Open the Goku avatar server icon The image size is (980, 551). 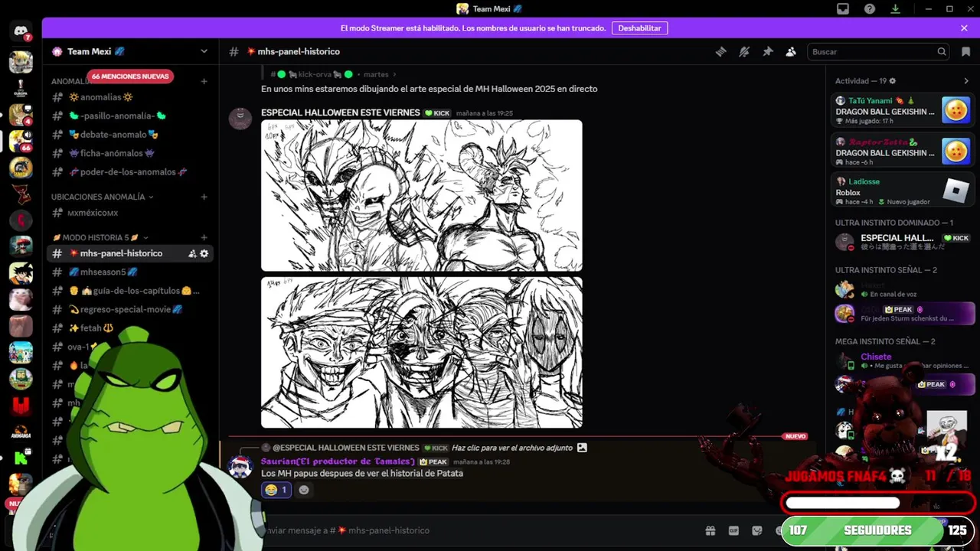point(21,273)
